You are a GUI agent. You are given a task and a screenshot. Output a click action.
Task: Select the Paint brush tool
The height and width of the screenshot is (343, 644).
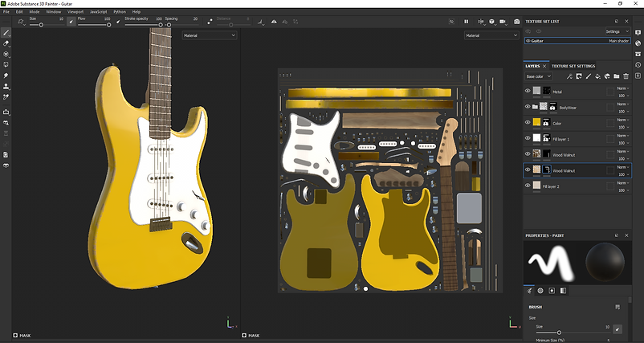(x=6, y=33)
